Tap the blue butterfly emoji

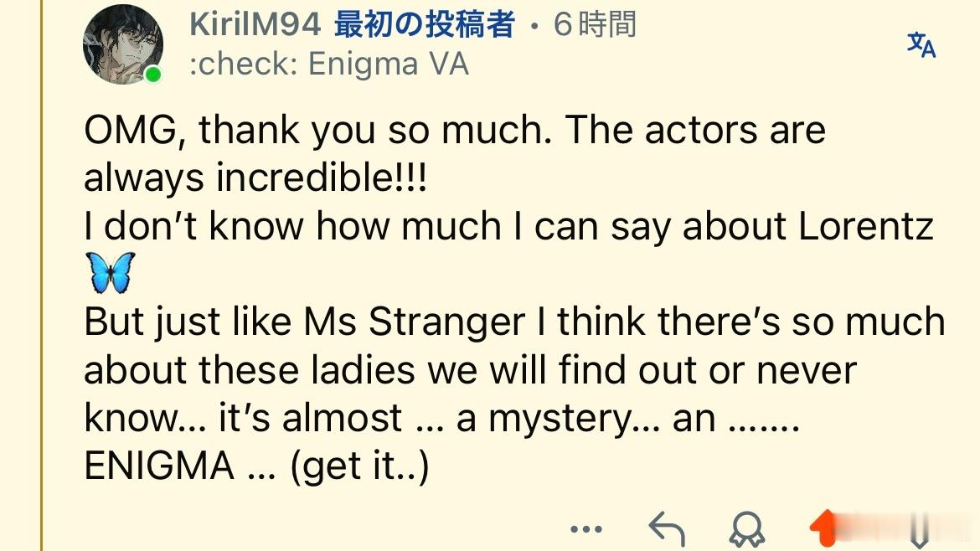pos(111,273)
